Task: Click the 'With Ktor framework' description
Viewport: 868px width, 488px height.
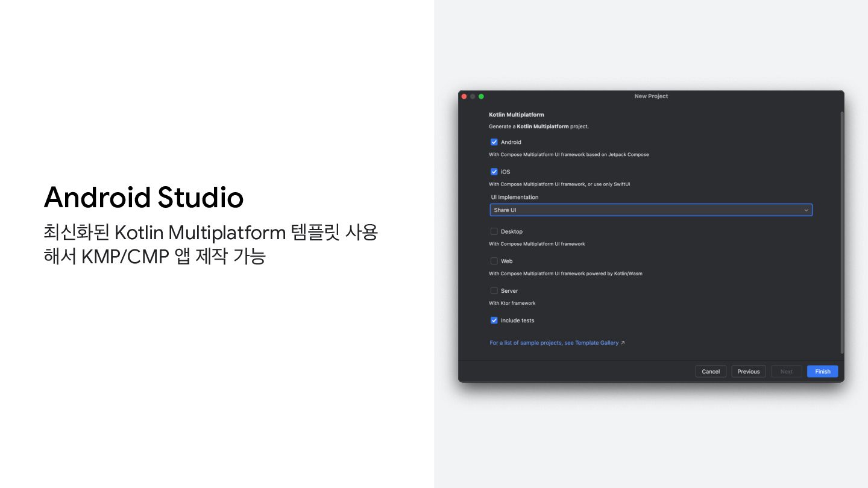Action: (x=512, y=303)
